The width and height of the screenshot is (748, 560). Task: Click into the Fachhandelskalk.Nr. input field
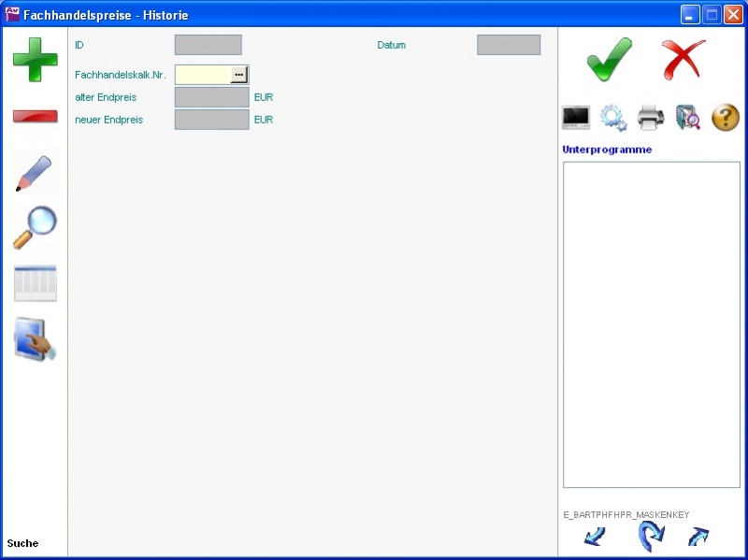(203, 75)
